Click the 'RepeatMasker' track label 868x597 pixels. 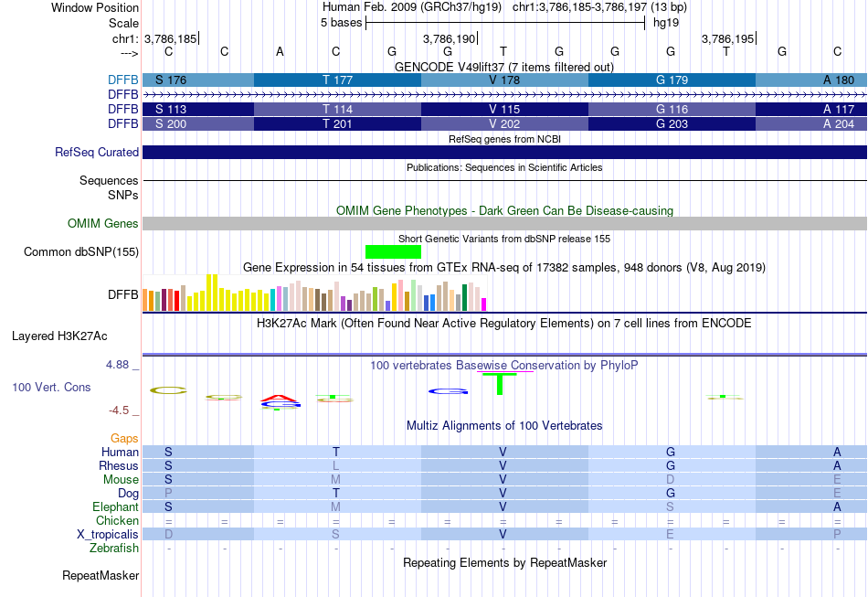tap(101, 575)
